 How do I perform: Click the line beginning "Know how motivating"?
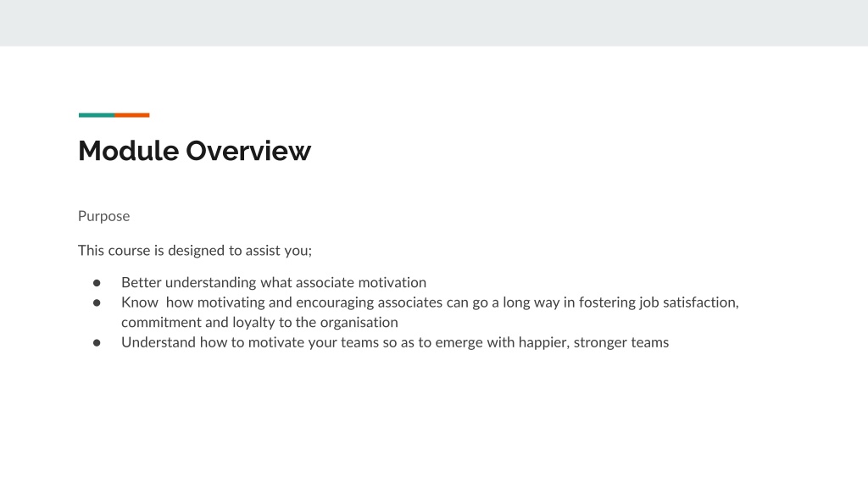(430, 302)
